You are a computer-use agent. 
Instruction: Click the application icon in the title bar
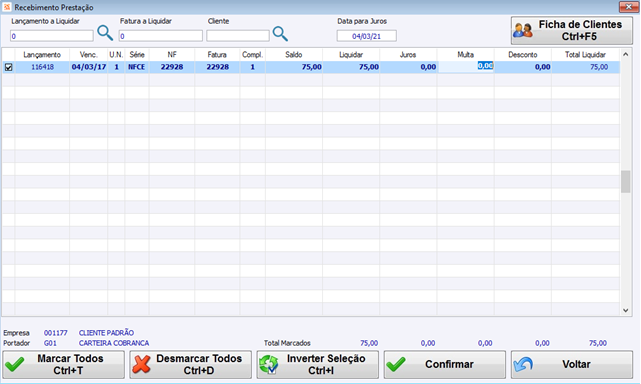[7, 7]
